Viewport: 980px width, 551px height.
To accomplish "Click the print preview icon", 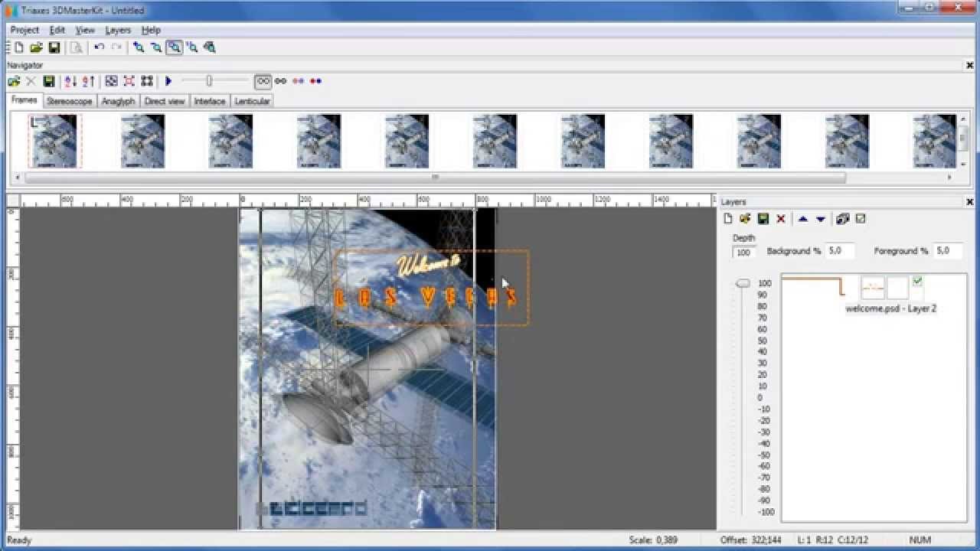I will click(77, 47).
